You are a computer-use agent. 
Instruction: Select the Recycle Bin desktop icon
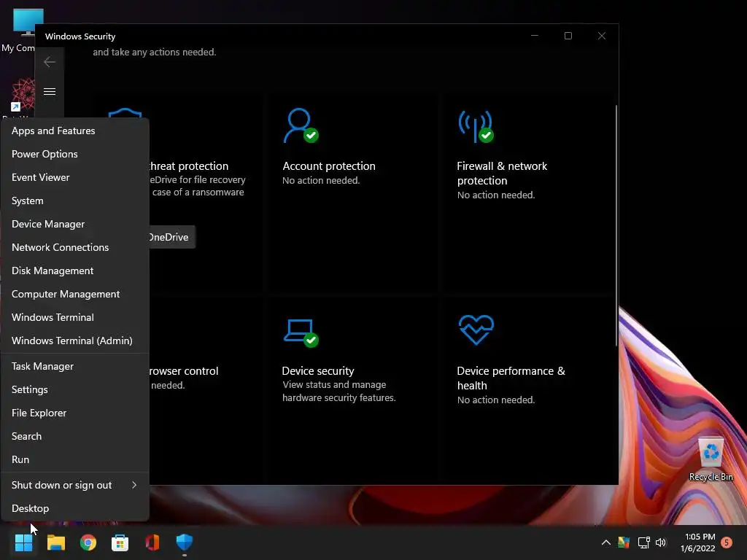(x=711, y=459)
